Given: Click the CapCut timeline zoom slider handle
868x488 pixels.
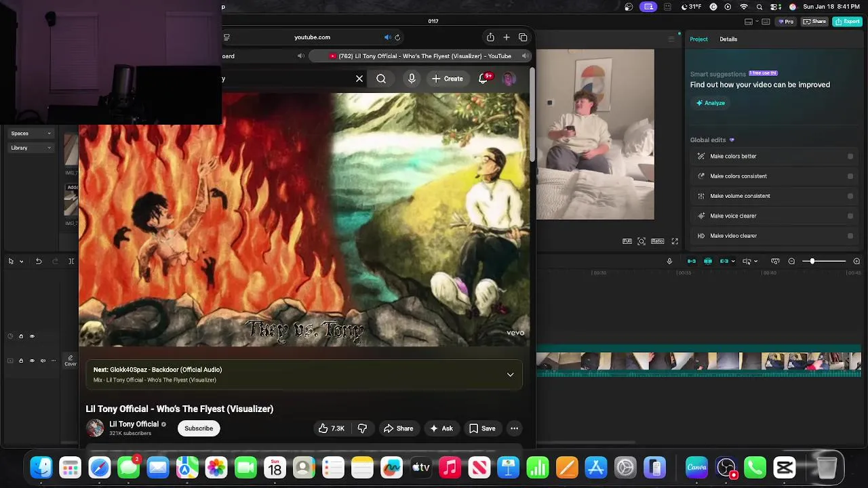Looking at the screenshot, I should click(812, 261).
